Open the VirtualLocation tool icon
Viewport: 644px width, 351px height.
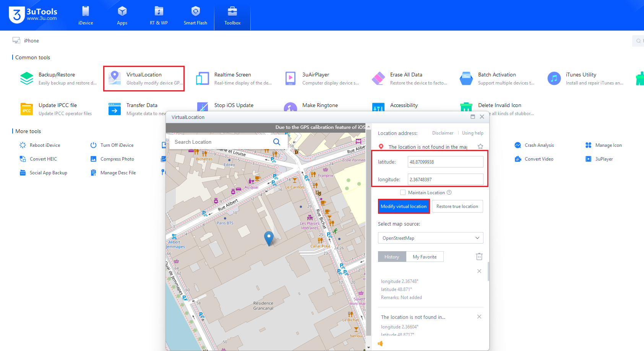[x=115, y=78]
